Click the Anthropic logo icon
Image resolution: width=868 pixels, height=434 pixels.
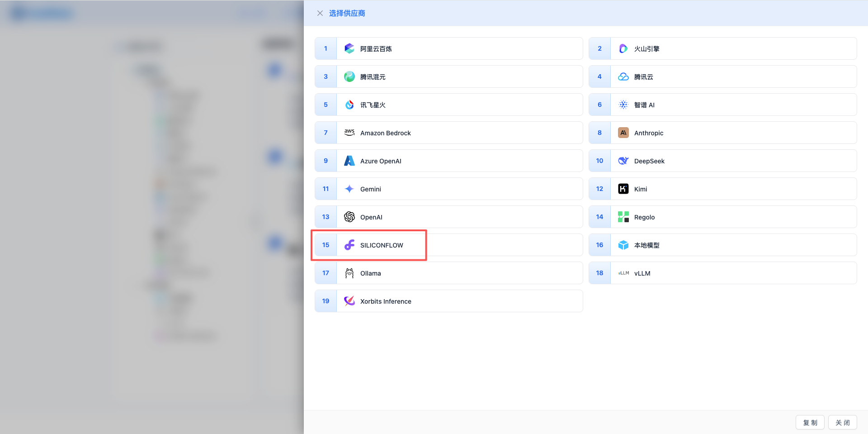(x=623, y=133)
